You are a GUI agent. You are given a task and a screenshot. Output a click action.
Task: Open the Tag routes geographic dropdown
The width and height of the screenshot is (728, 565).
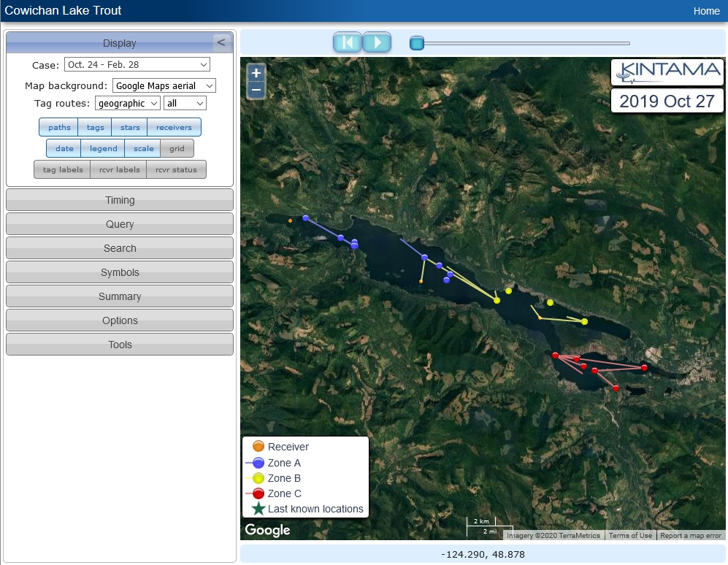point(127,104)
